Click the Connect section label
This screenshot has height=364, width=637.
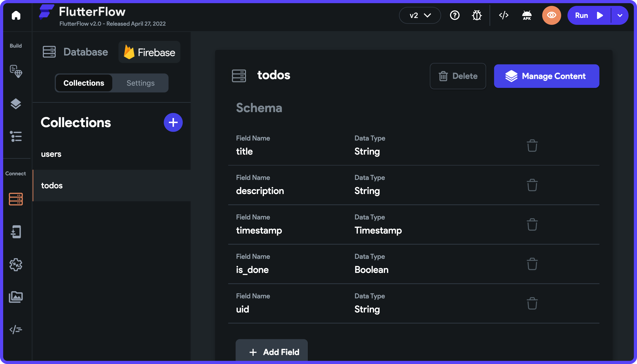(x=16, y=174)
